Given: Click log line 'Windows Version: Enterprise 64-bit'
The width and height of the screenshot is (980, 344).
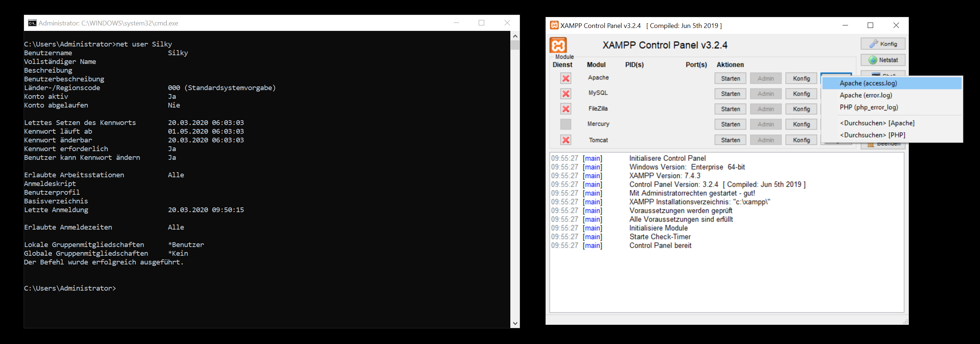Looking at the screenshot, I should (x=687, y=167).
